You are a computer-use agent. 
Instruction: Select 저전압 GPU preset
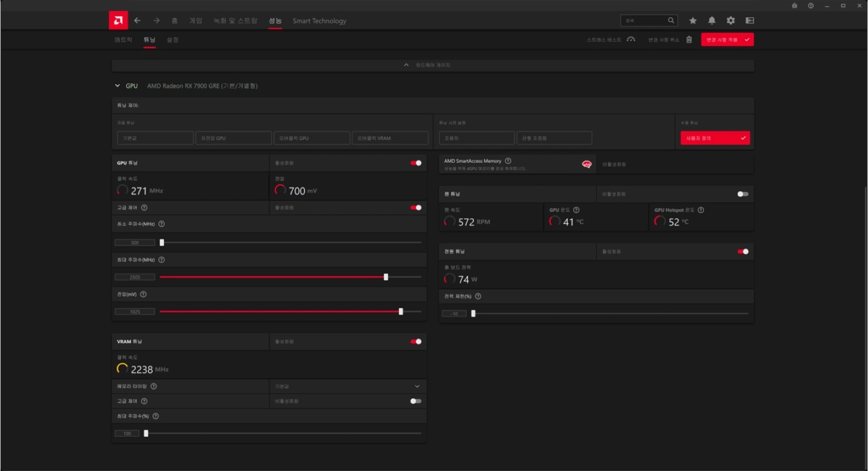pyautogui.click(x=233, y=138)
